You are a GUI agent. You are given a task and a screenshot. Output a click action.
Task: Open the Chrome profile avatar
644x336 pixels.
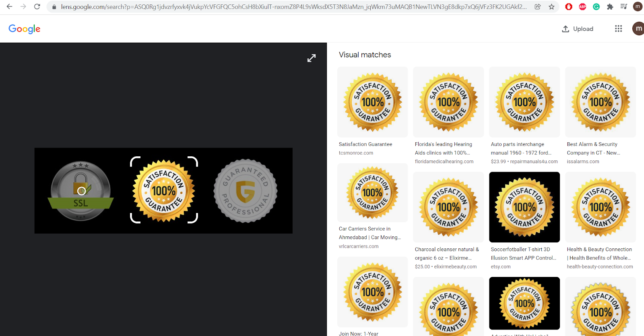click(x=638, y=7)
